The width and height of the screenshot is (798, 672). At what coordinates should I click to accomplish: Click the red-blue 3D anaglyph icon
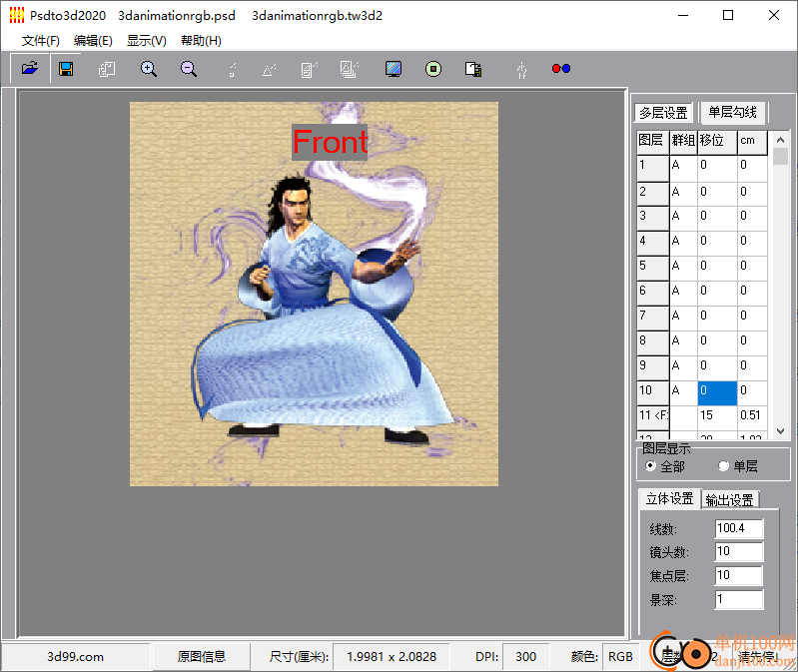561,69
